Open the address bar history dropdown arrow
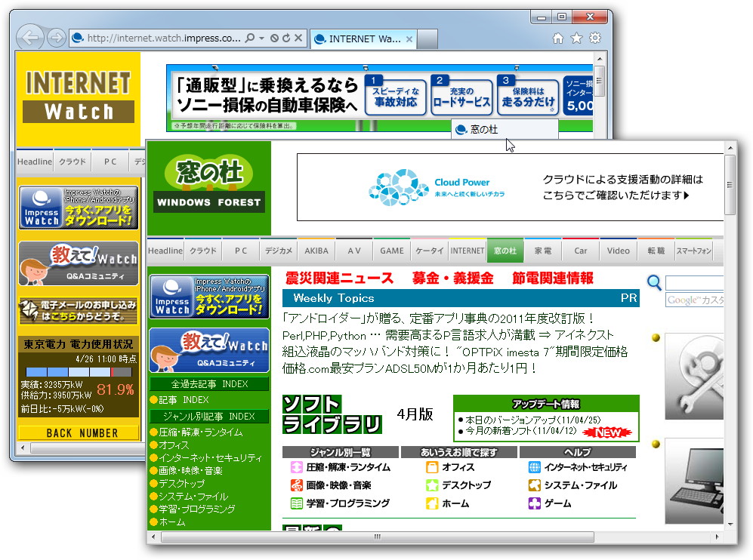The height and width of the screenshot is (560, 753). click(261, 38)
